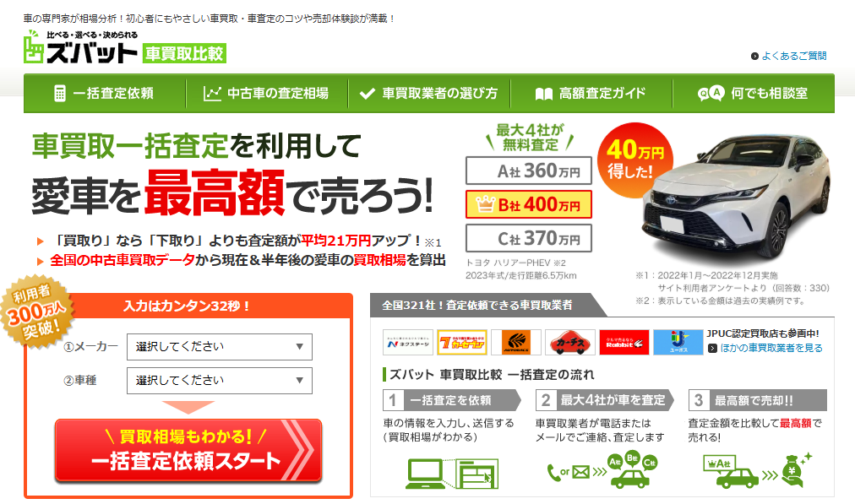The width and height of the screenshot is (855, 504).
Task: Open the 一括査定依頼 menu tab
Action: pyautogui.click(x=105, y=93)
